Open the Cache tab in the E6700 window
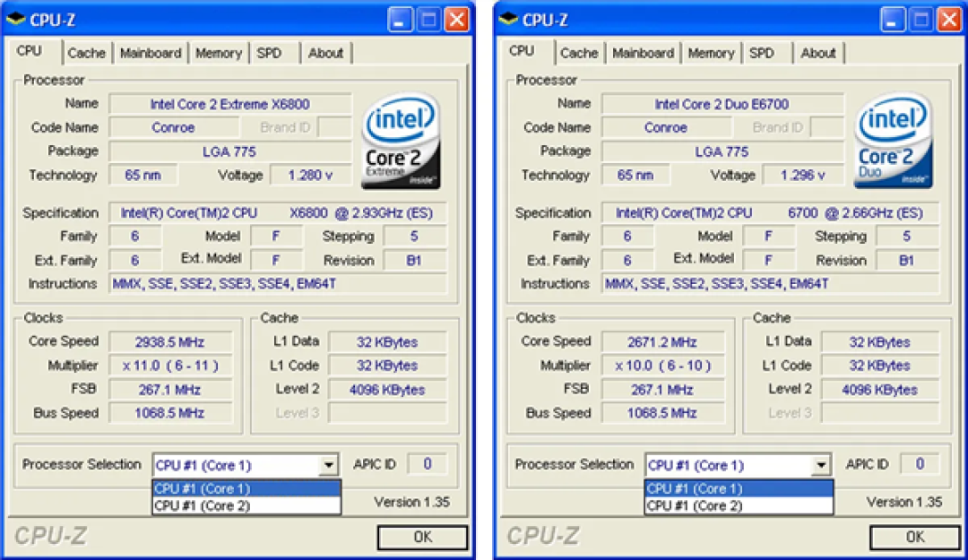The width and height of the screenshot is (968, 560). click(x=579, y=53)
